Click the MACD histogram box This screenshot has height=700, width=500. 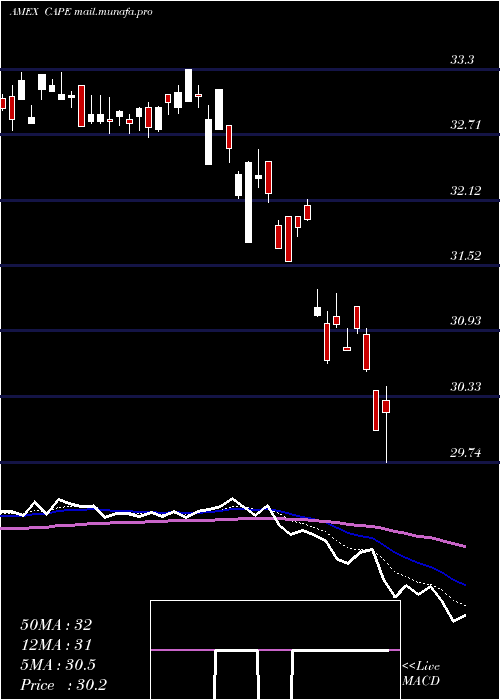point(275,650)
